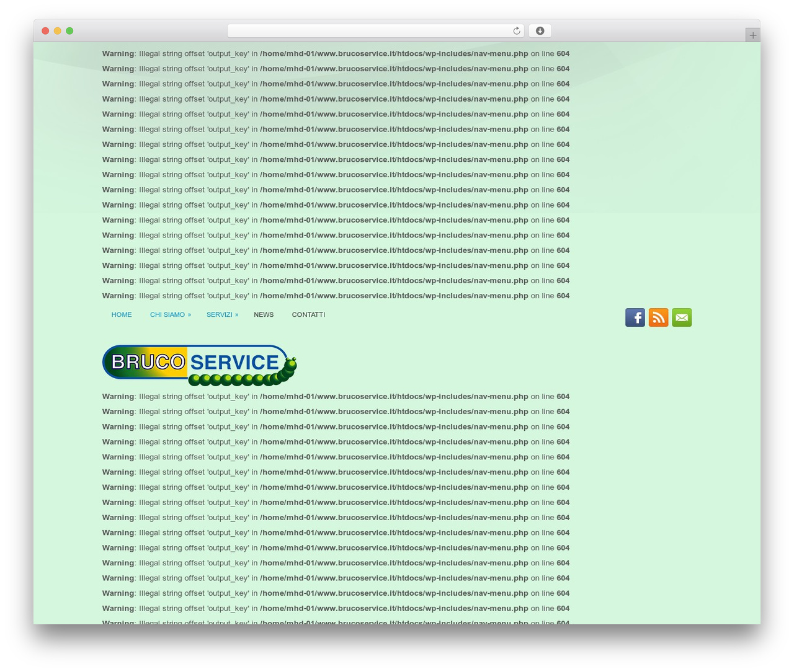Image resolution: width=794 pixels, height=672 pixels.
Task: Click the Bruco Service caterpillar logo
Action: pos(200,365)
